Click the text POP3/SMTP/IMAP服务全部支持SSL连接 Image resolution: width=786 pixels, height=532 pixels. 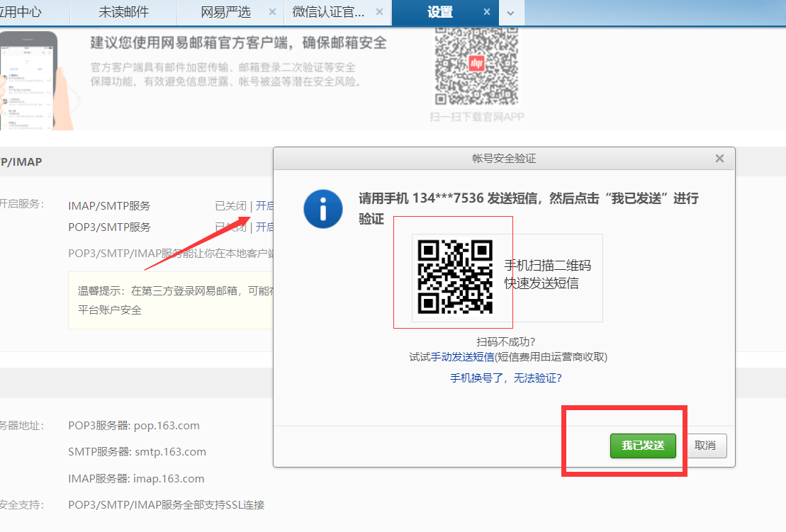click(167, 505)
